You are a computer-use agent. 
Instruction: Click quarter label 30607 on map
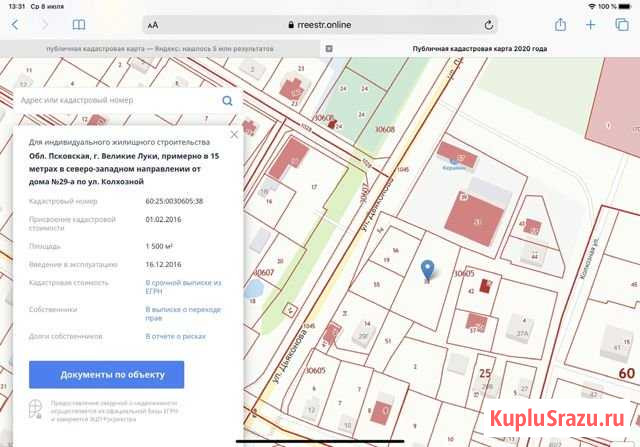pyautogui.click(x=264, y=272)
